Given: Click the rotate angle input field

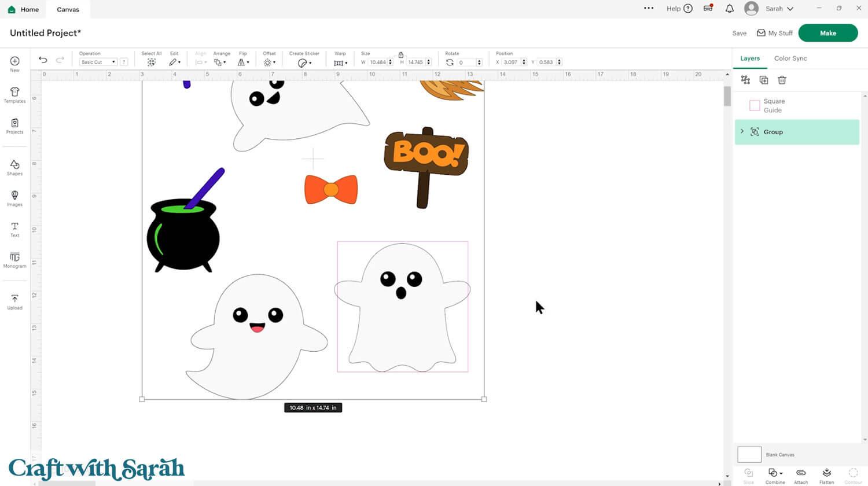Looking at the screenshot, I should [466, 62].
